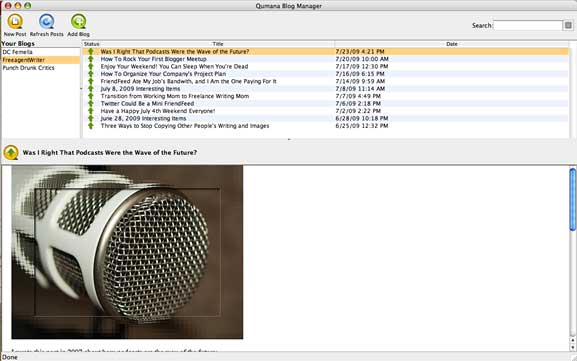Click the date 7/14/09 9:59 AM
Viewport: 577px width, 361px height.
tap(360, 81)
